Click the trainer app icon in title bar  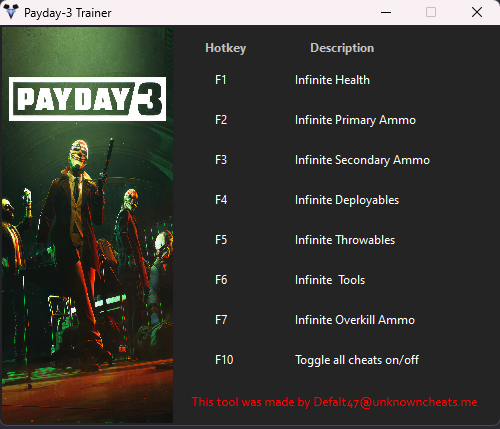10,12
